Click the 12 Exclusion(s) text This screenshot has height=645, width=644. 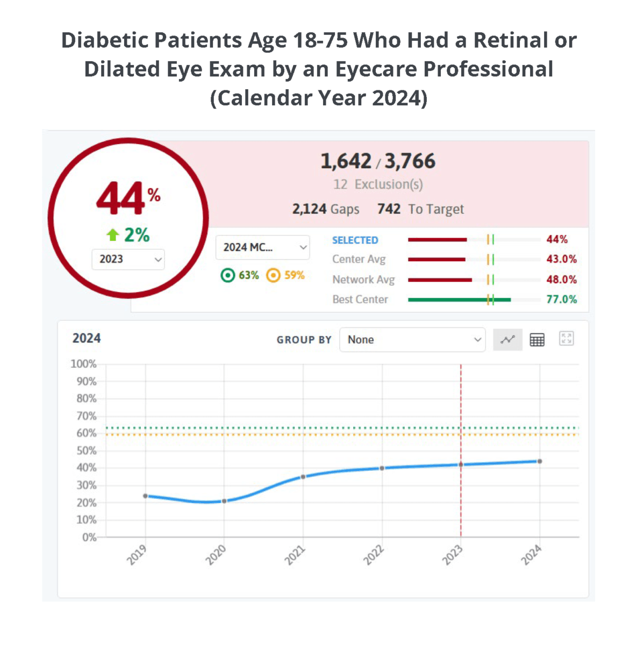(x=378, y=184)
